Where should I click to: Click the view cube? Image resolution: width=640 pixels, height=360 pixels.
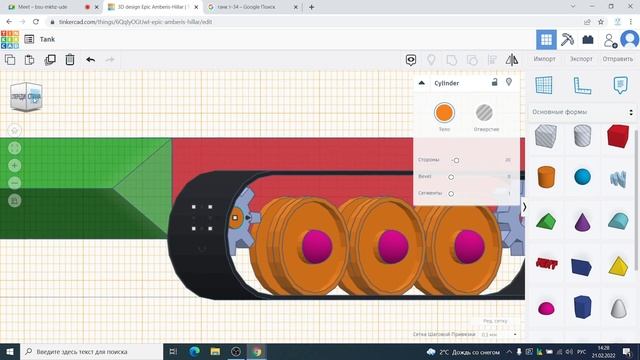coord(26,97)
